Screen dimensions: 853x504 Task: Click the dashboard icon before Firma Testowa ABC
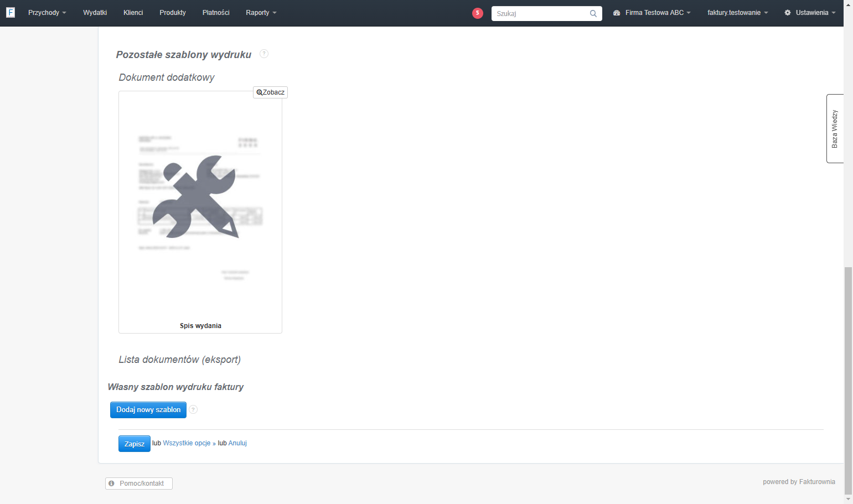[x=617, y=13]
